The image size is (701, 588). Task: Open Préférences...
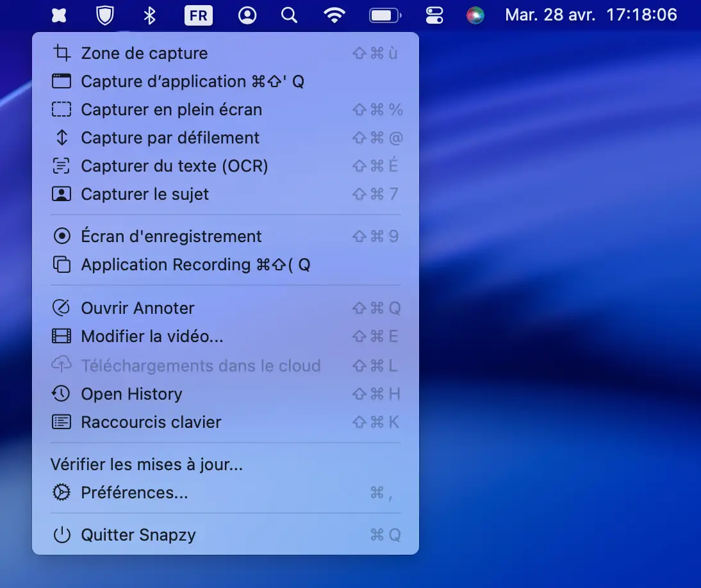(226, 493)
